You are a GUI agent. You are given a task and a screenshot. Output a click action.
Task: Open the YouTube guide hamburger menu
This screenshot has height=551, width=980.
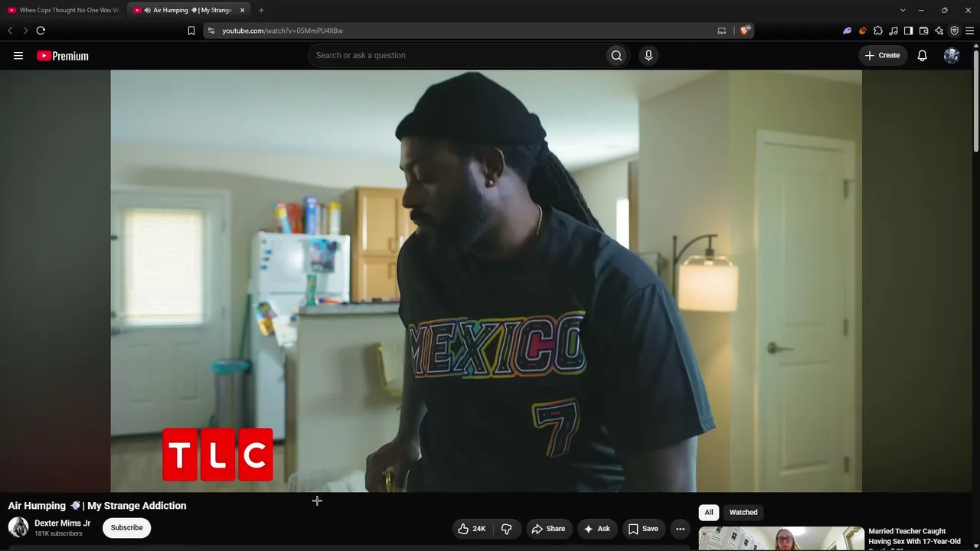[18, 56]
